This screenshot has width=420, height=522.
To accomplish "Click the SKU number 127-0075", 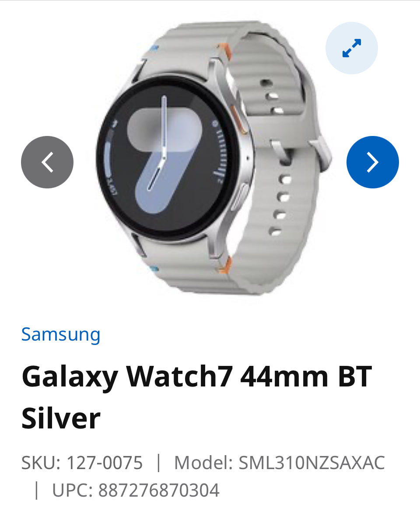I will pyautogui.click(x=105, y=463).
